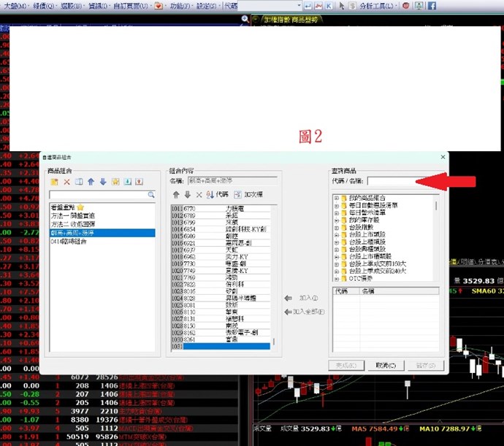Open the 代碼 dropdown in the top toolbar
504x446 pixels.
tap(298, 5)
